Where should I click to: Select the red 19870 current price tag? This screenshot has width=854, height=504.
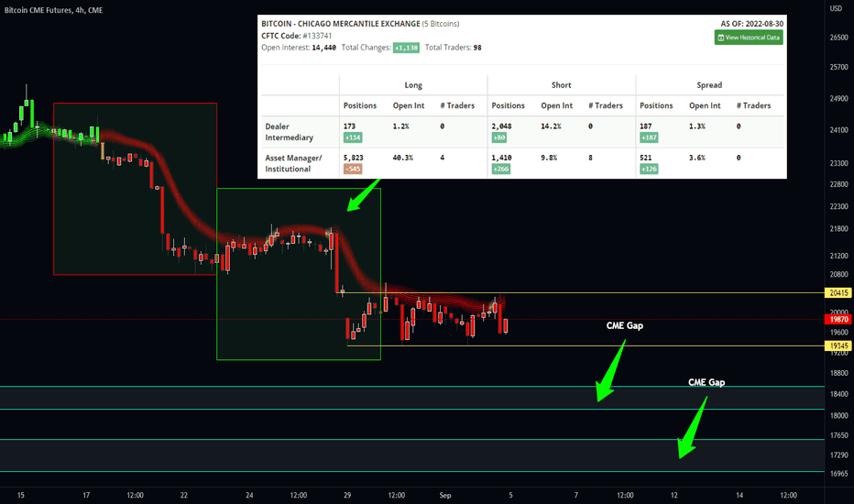838,319
